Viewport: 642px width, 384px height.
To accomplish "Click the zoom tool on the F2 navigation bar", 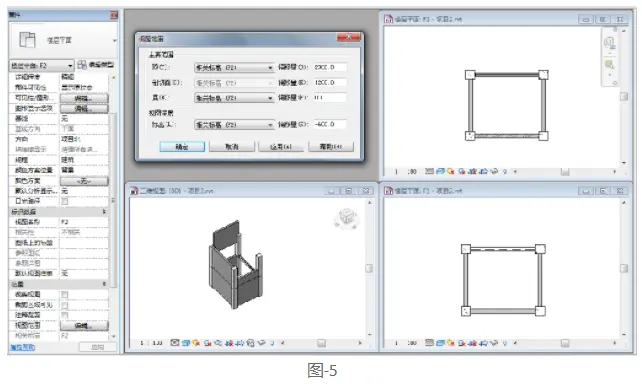I will 610,64.
